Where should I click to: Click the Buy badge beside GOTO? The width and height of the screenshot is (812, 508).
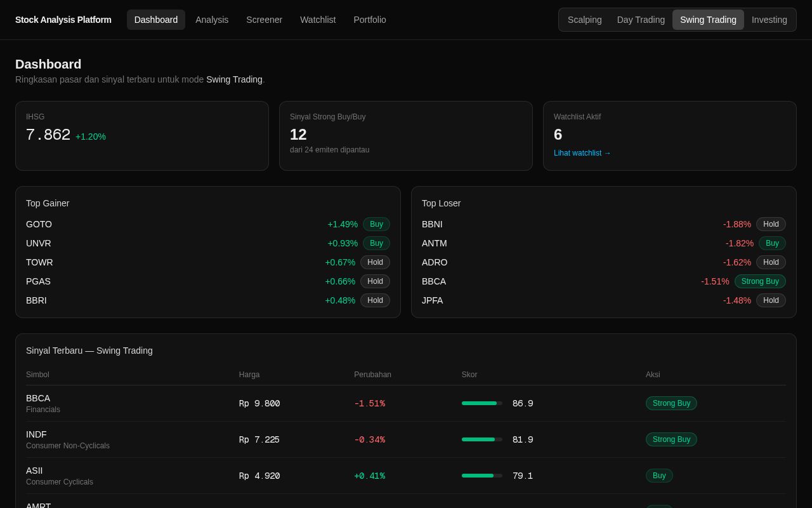tap(376, 224)
